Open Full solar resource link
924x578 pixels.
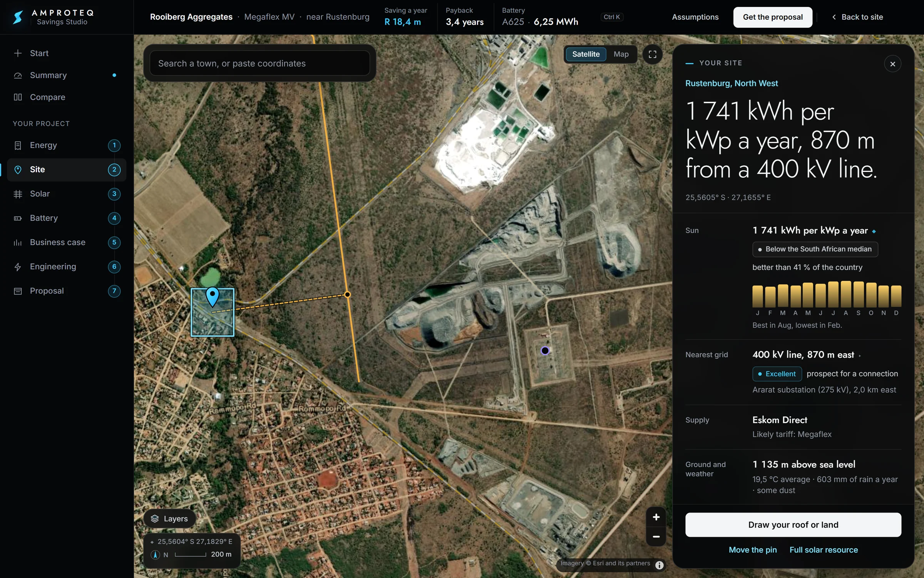[824, 550]
